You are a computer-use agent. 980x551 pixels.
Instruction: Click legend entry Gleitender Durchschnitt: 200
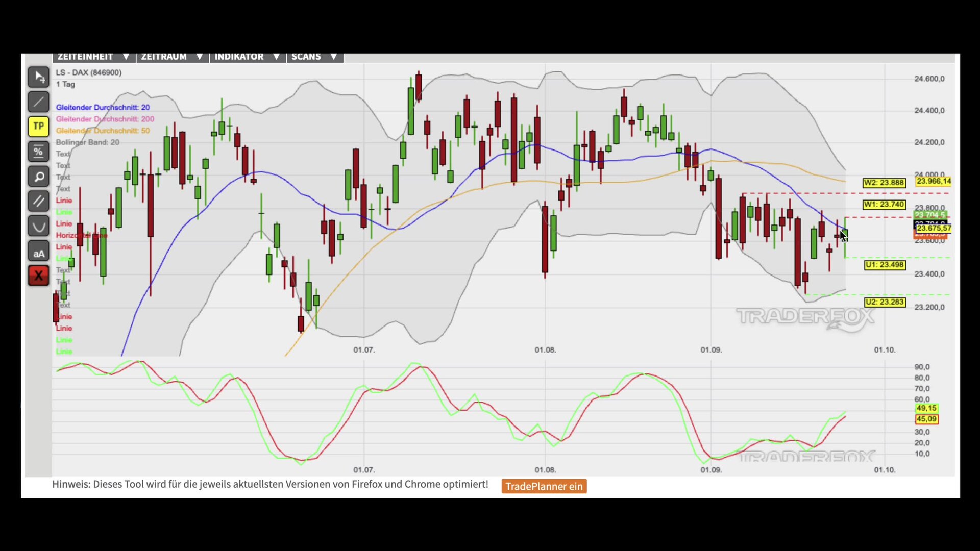105,119
